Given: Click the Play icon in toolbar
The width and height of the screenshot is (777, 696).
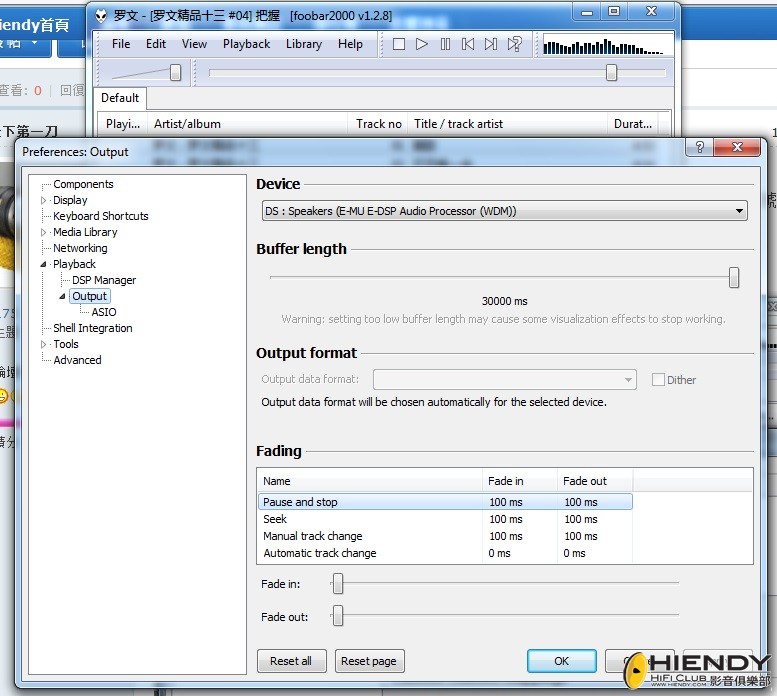Looking at the screenshot, I should click(x=422, y=44).
